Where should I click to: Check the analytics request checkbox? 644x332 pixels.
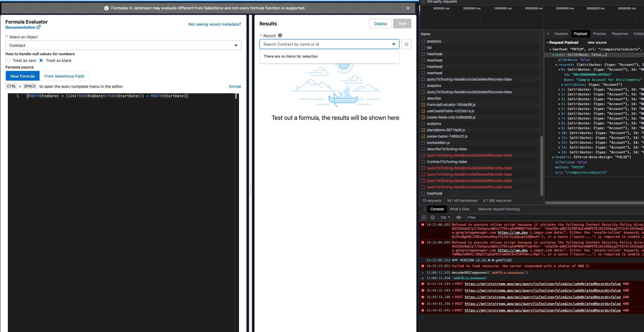(x=424, y=41)
